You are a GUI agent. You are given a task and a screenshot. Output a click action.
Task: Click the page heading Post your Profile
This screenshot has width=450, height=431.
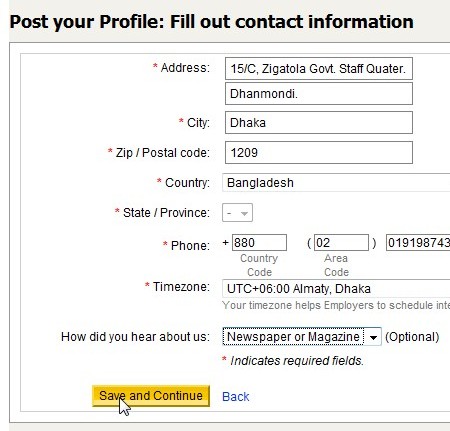(x=212, y=22)
